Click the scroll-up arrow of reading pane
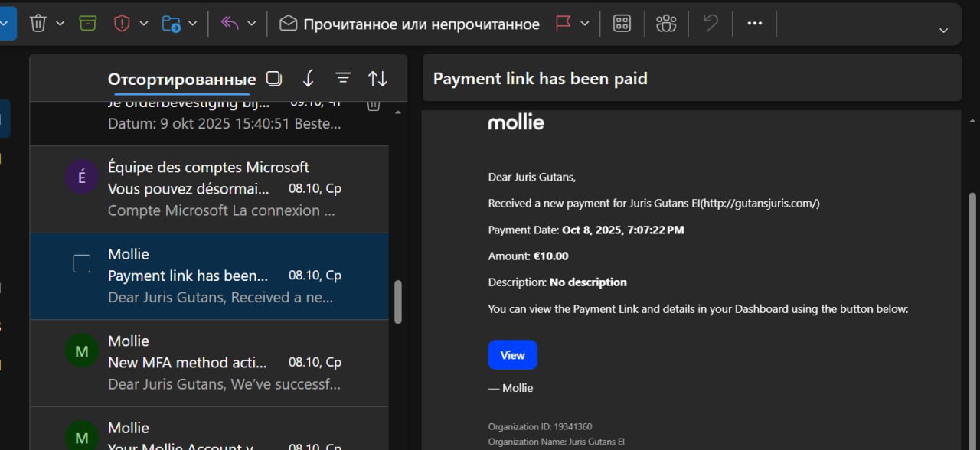The image size is (980, 450). point(972,120)
